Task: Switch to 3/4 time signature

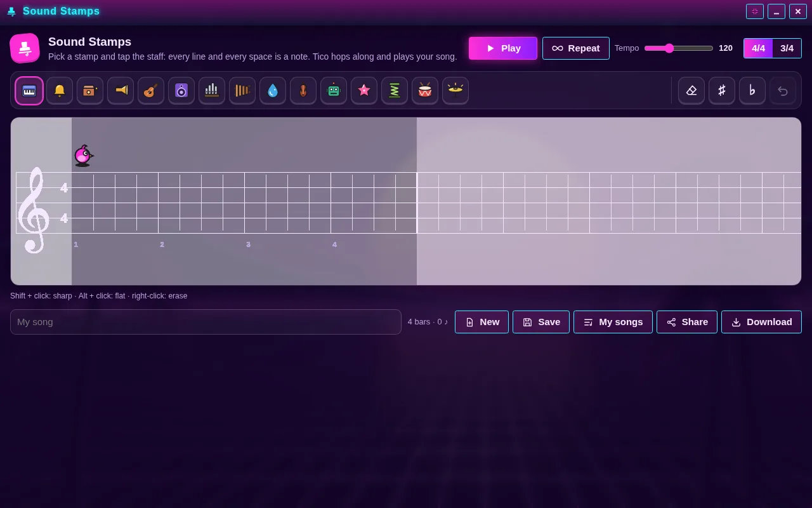Action: point(787,48)
